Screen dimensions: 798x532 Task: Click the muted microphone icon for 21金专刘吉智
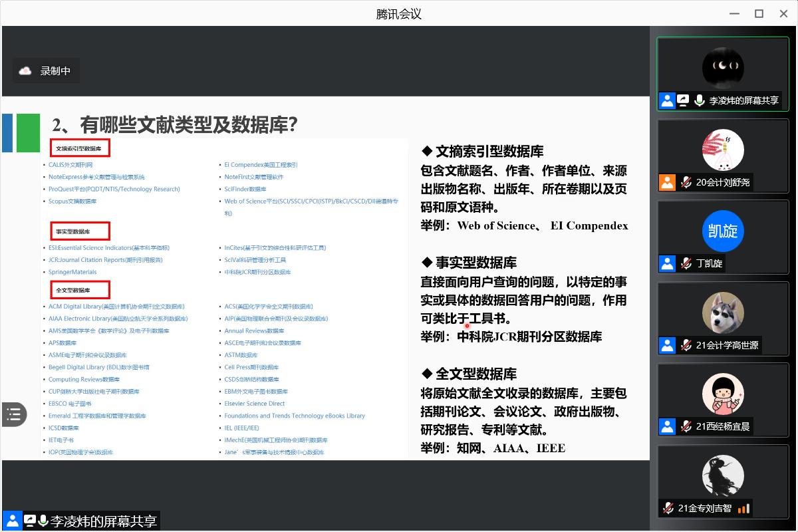coord(668,508)
